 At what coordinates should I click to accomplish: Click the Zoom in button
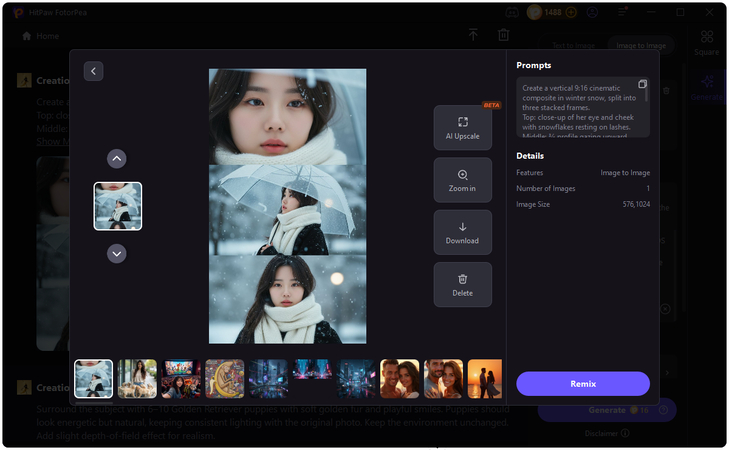tap(463, 180)
